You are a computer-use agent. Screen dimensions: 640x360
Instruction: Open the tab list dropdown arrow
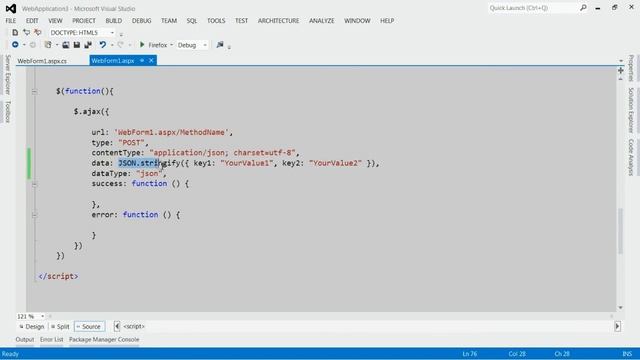point(621,61)
